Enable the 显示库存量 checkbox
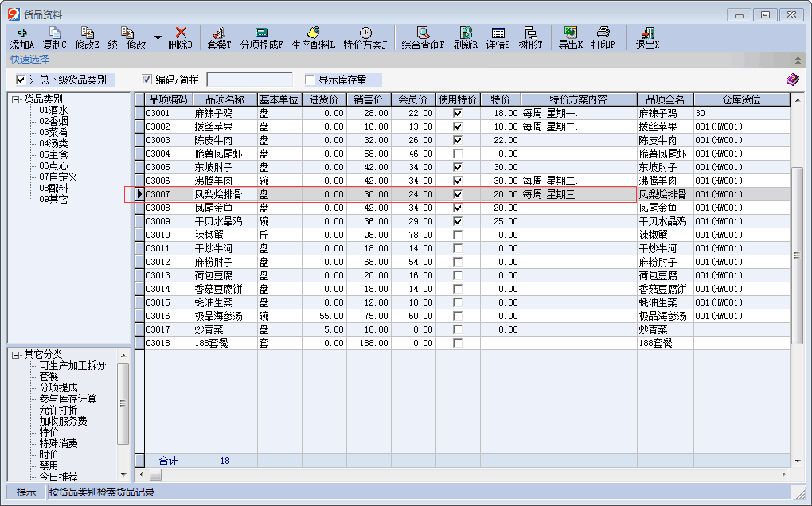Screen dimensions: 812x506 tap(310, 80)
